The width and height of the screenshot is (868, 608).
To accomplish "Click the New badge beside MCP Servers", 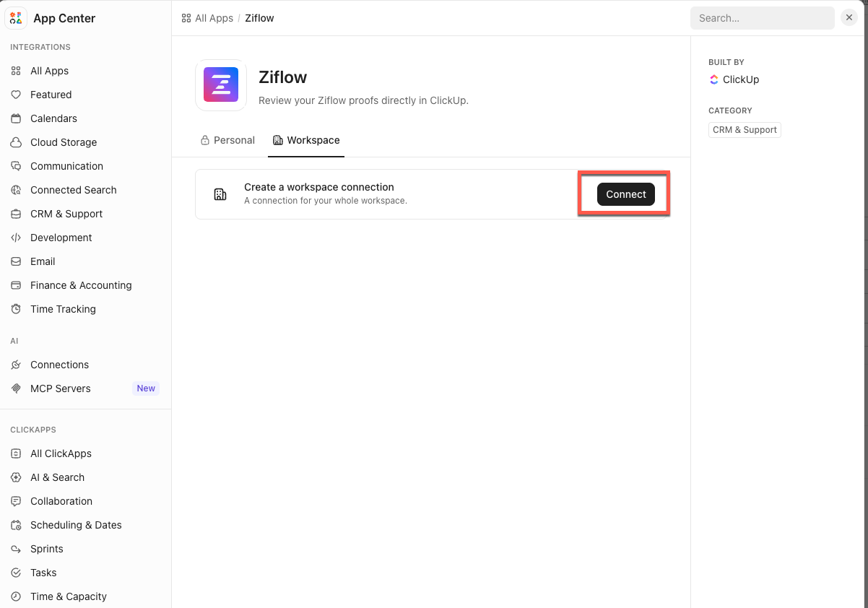I will tap(146, 388).
